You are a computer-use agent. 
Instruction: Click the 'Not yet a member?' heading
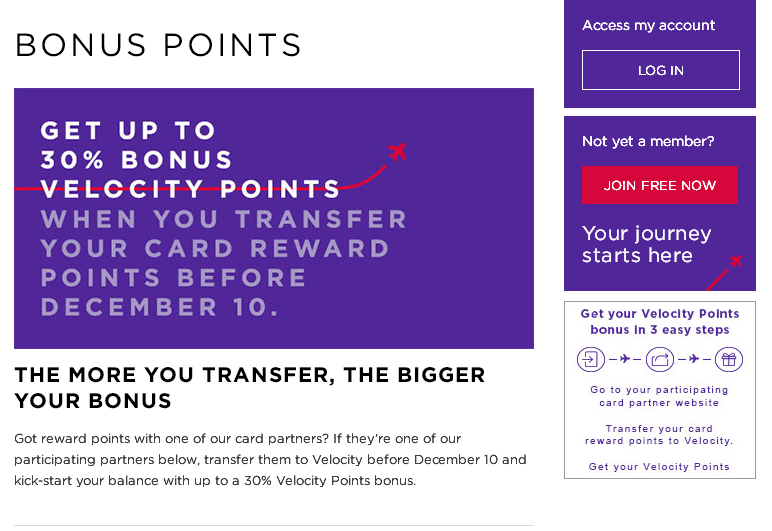[x=648, y=141]
